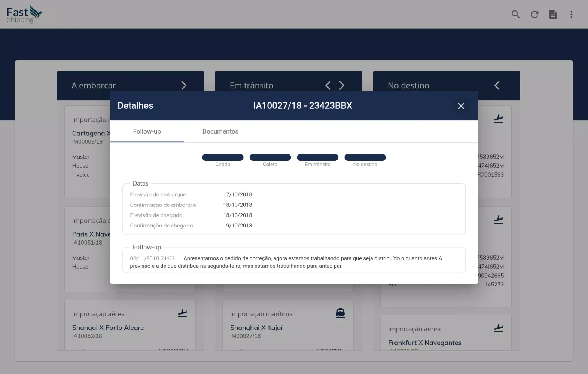This screenshot has height=374, width=588.
Task: Open the Frankfurt X Navegantes shipment
Action: [424, 343]
